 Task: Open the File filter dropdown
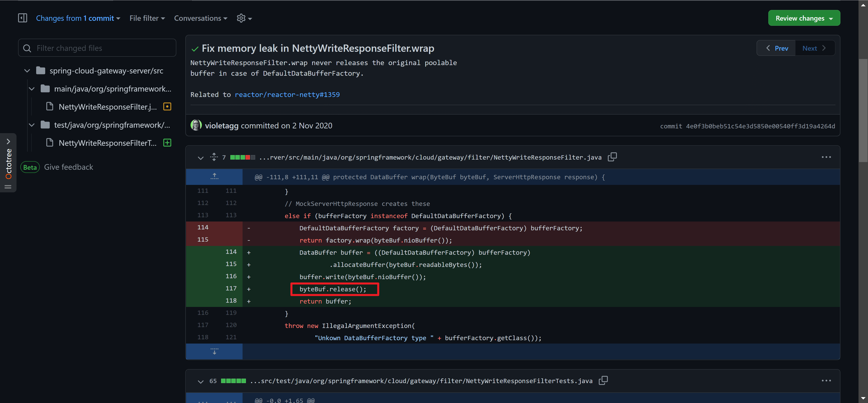coord(147,18)
